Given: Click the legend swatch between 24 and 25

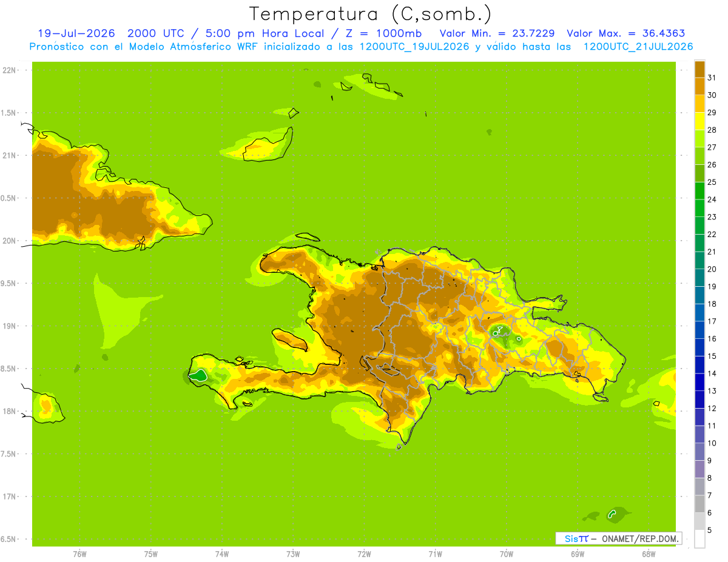Looking at the screenshot, I should [x=699, y=190].
